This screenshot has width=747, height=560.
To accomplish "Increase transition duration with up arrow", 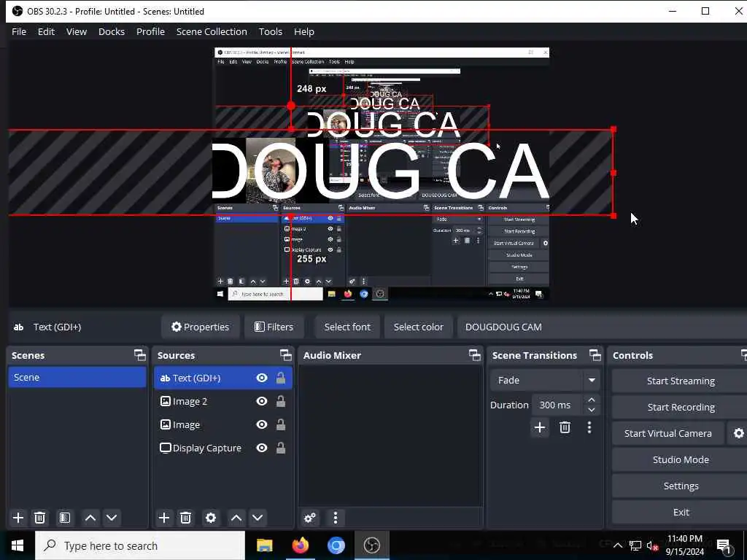I will click(591, 400).
